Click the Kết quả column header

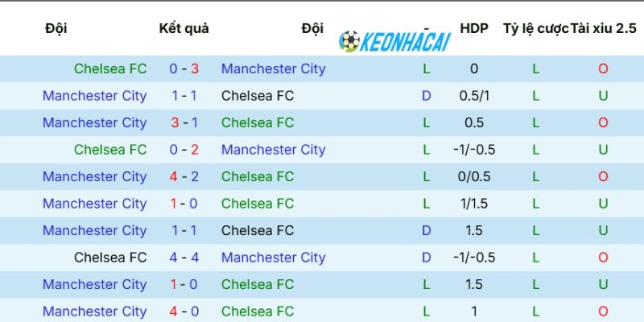184,28
